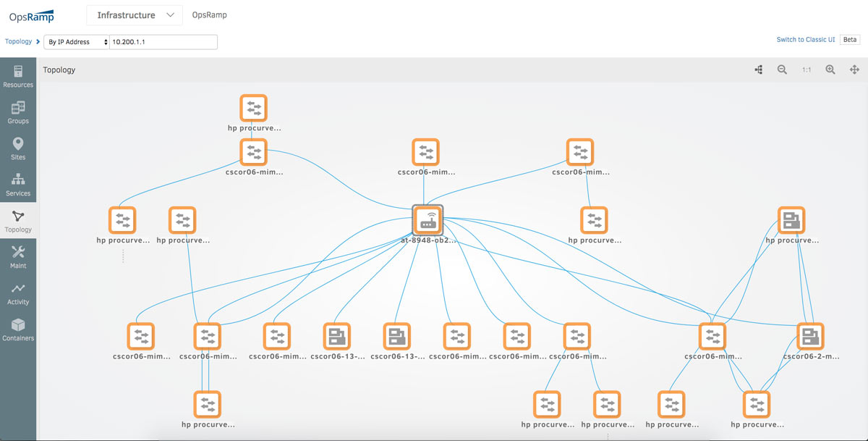
Task: Zoom in on the topology map
Action: [830, 70]
